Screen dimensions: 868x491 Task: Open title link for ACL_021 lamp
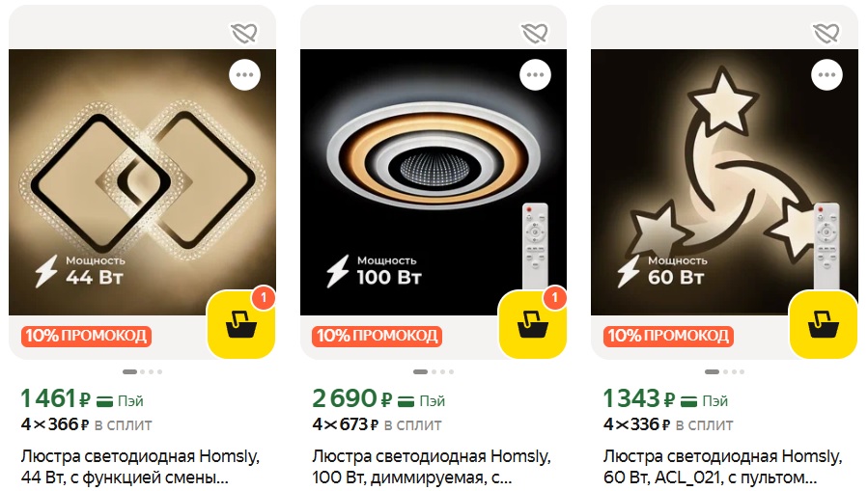[x=722, y=467]
